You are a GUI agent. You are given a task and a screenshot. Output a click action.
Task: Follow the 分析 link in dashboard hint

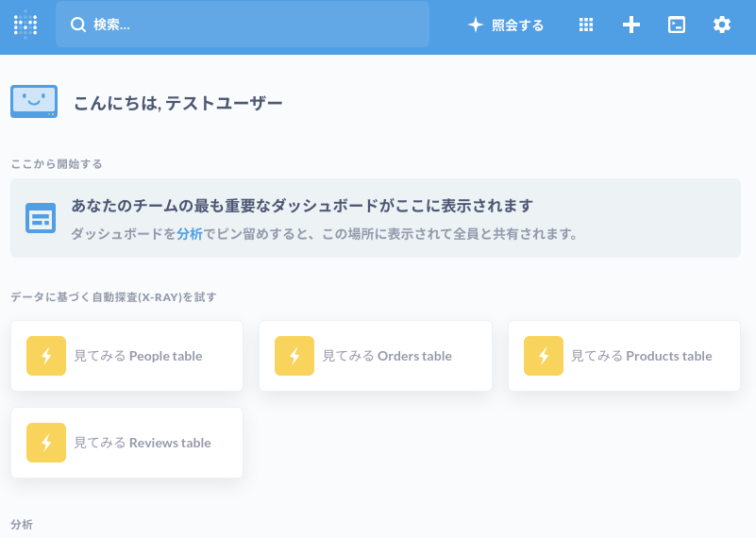click(190, 234)
